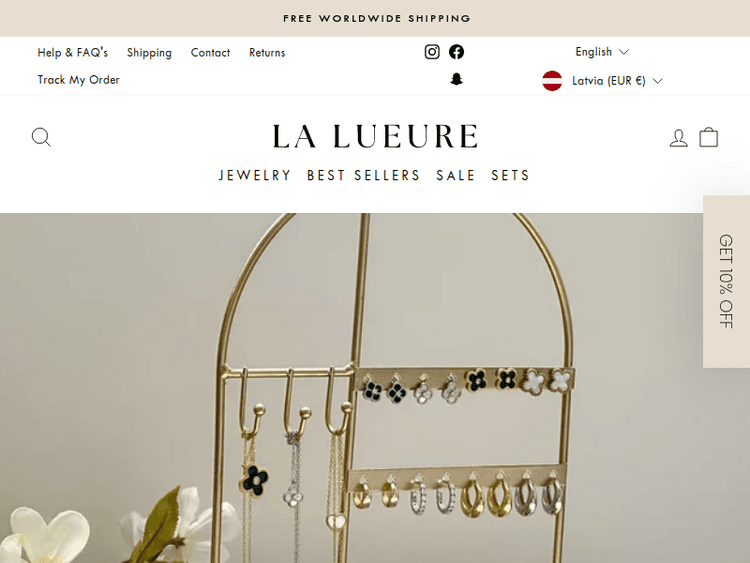Go to the SALE section
The image size is (750, 563).
[455, 176]
